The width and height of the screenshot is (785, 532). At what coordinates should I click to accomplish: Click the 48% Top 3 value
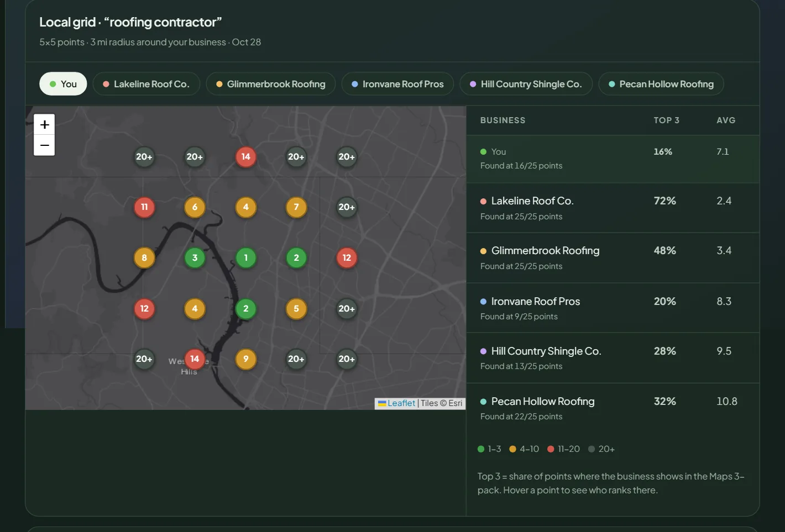[665, 251]
